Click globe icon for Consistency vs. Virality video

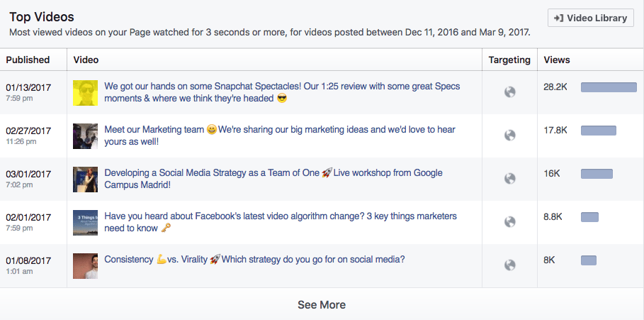pos(509,265)
